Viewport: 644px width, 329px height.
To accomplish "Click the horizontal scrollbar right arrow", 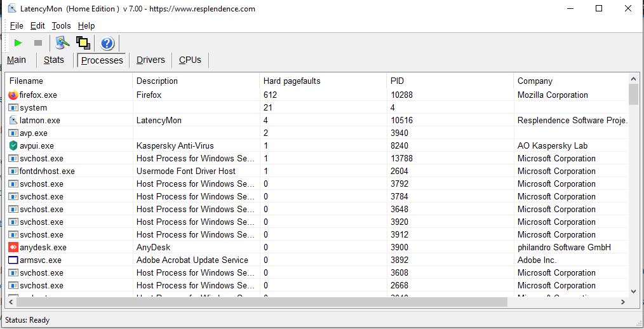I will click(623, 302).
